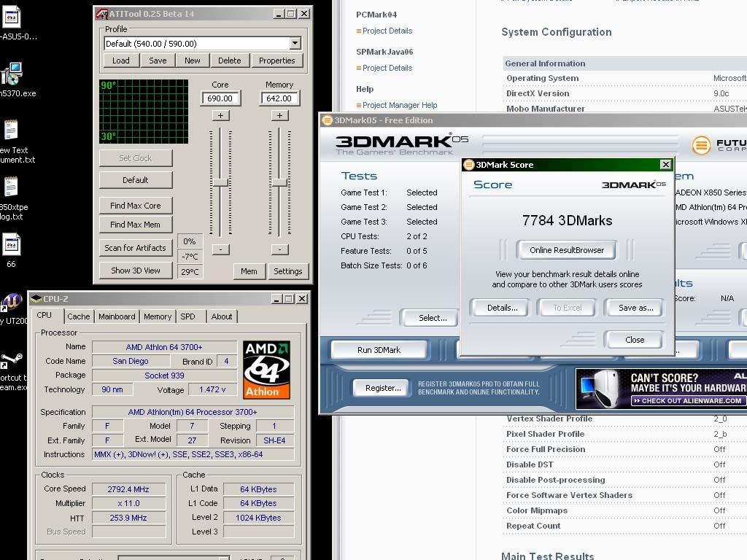Click Scan for Artifacts button
The width and height of the screenshot is (747, 560).
pos(136,248)
